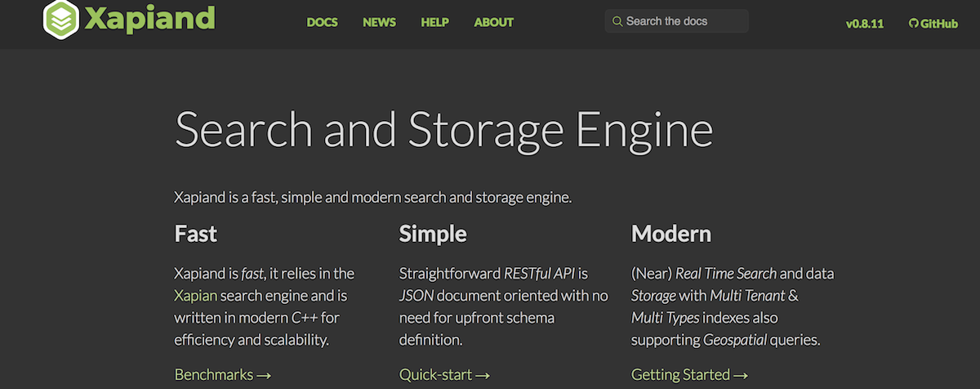Viewport: 980px width, 389px height.
Task: Open the Getting Started link
Action: click(x=680, y=375)
